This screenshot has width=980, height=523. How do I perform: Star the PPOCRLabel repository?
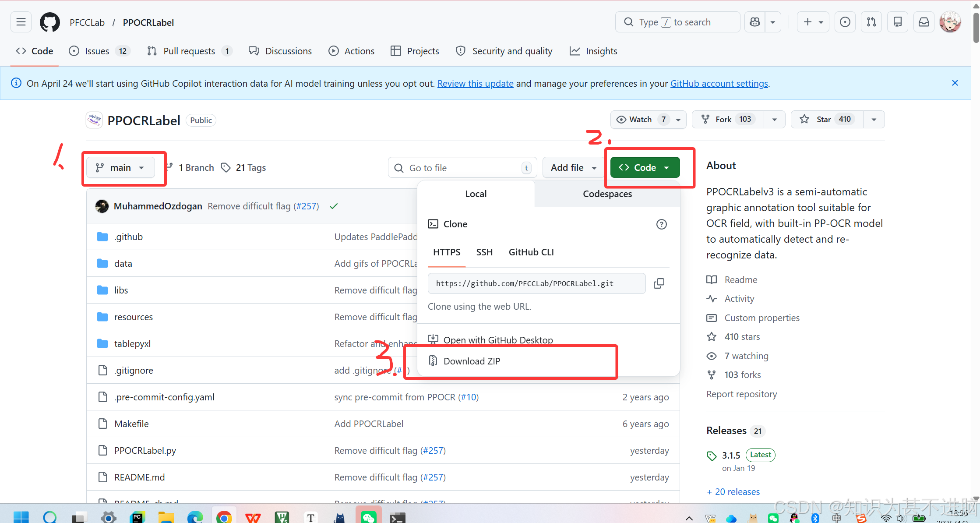tap(827, 120)
